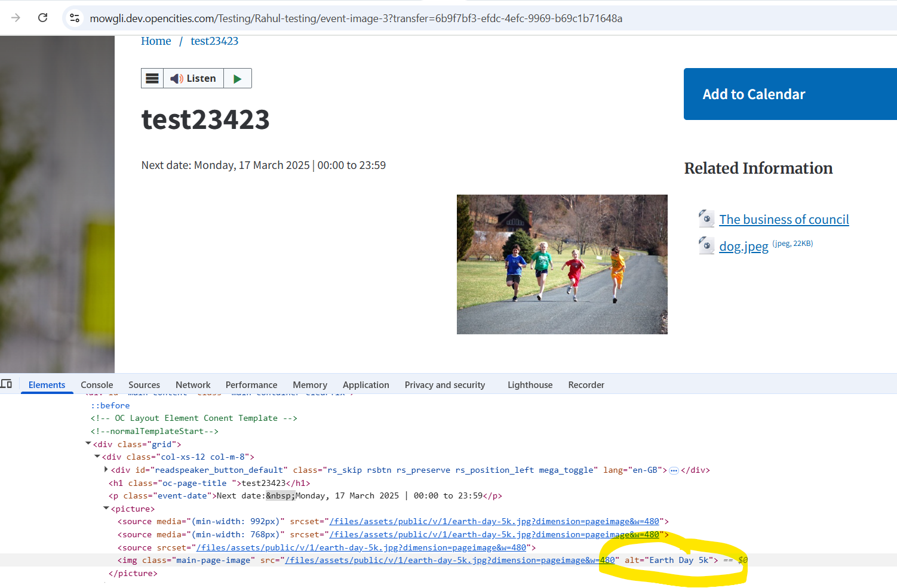Expand the readspeaker_button_default div node
The height and width of the screenshot is (588, 897).
click(106, 470)
